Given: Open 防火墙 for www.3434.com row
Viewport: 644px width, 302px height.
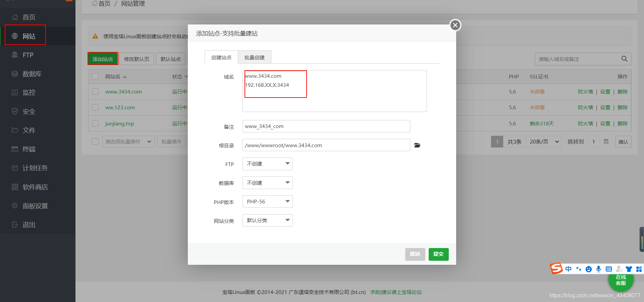Looking at the screenshot, I should (x=585, y=92).
